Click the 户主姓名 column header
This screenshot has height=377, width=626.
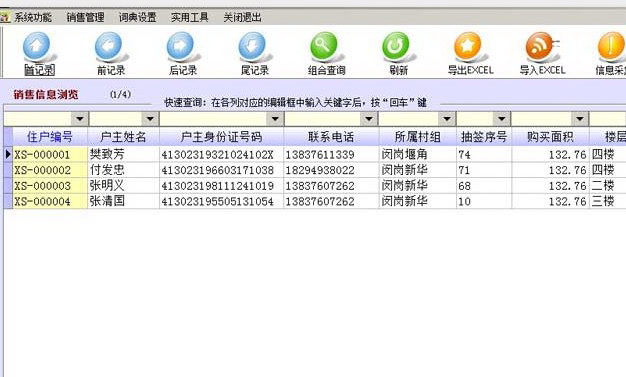click(x=123, y=137)
